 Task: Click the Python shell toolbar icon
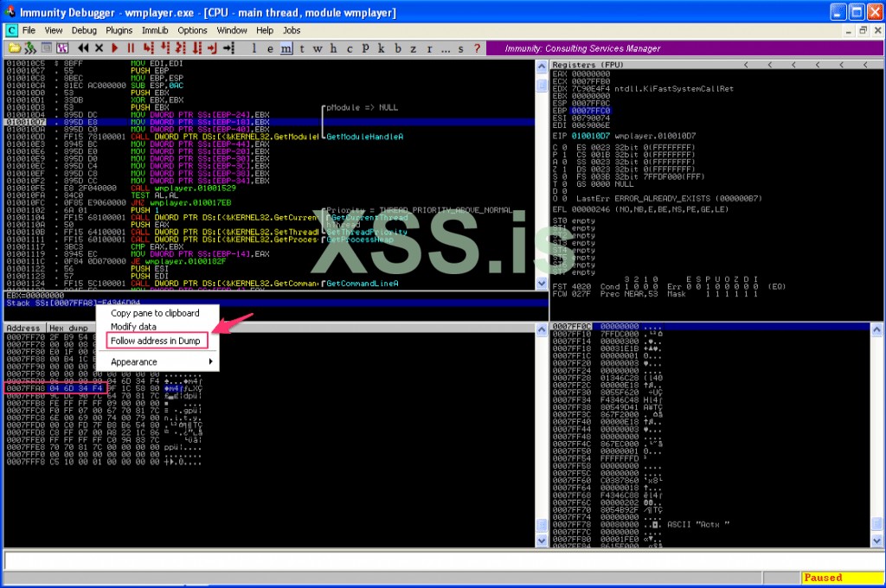(30, 48)
